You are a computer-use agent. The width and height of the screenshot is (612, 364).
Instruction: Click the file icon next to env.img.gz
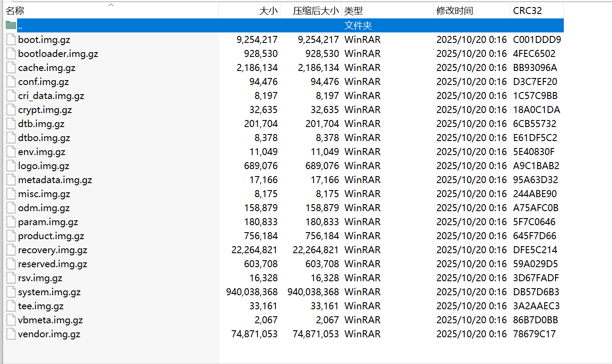coord(10,152)
